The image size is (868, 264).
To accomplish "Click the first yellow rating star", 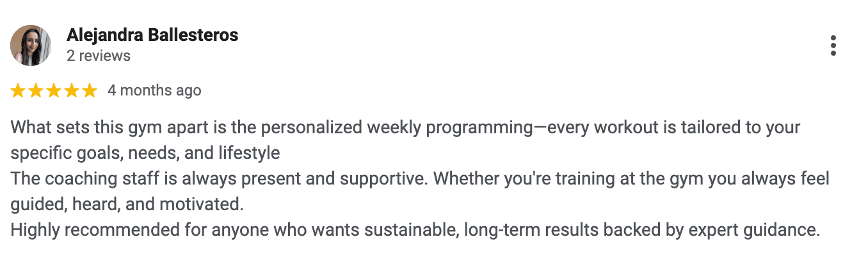I will (18, 91).
